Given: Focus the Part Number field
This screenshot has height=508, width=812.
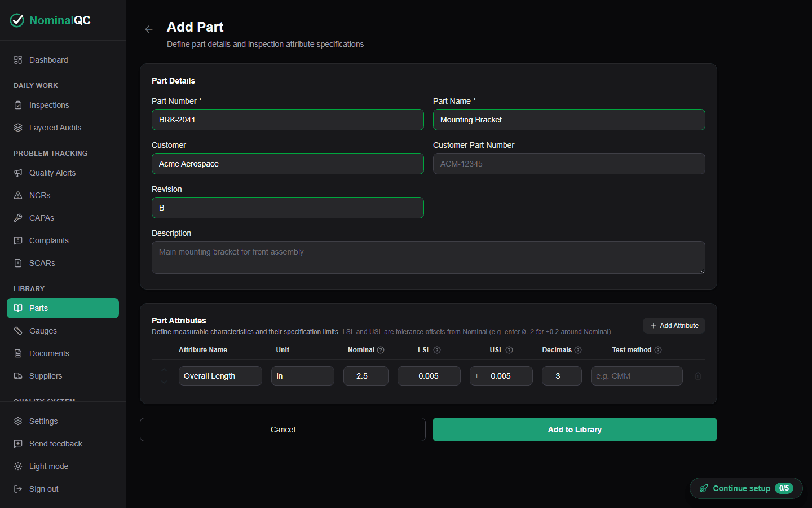Looking at the screenshot, I should coord(288,120).
